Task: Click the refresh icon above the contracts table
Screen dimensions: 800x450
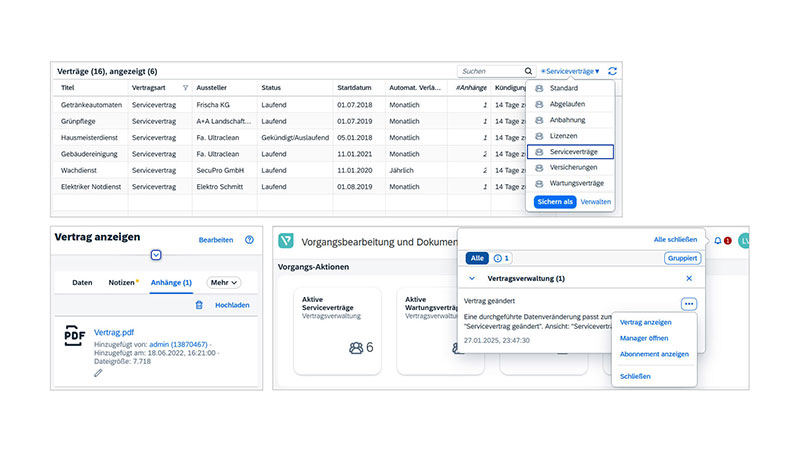Action: point(612,71)
